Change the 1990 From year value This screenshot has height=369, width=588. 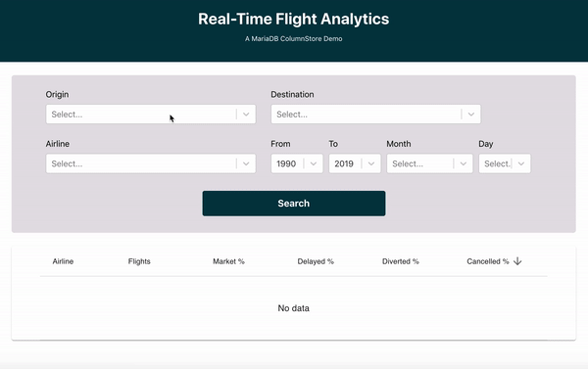(297, 163)
